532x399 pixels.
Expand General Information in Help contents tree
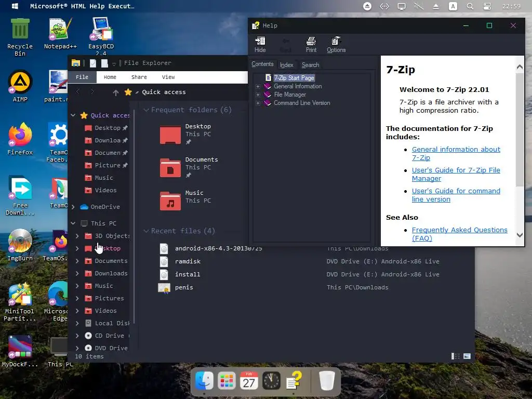tap(258, 87)
